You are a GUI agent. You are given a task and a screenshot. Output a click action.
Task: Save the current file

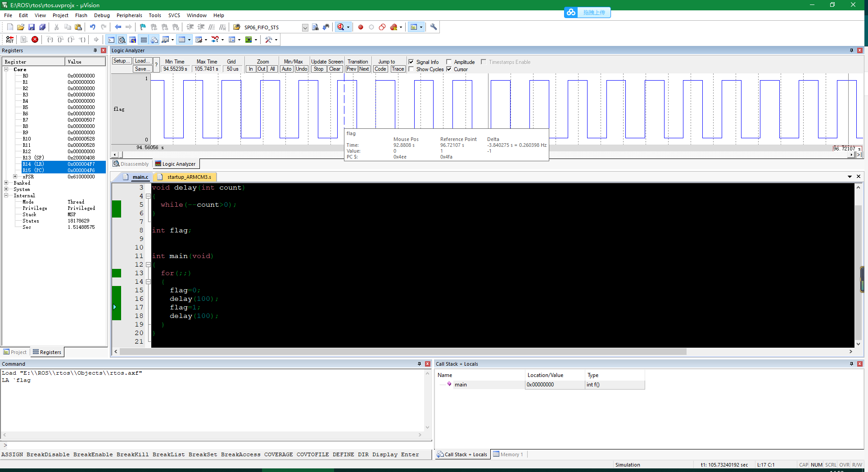[x=32, y=27]
